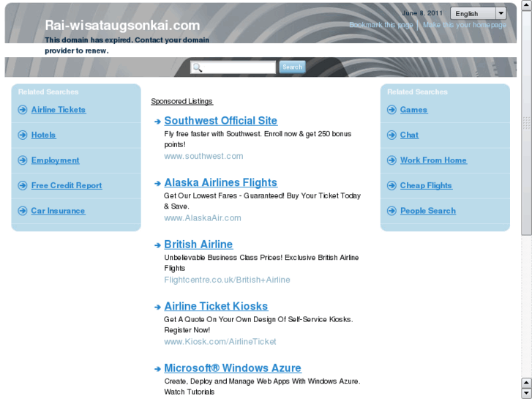Open the Alaska Airlines Flights listing
This screenshot has height=399, width=532.
[220, 183]
